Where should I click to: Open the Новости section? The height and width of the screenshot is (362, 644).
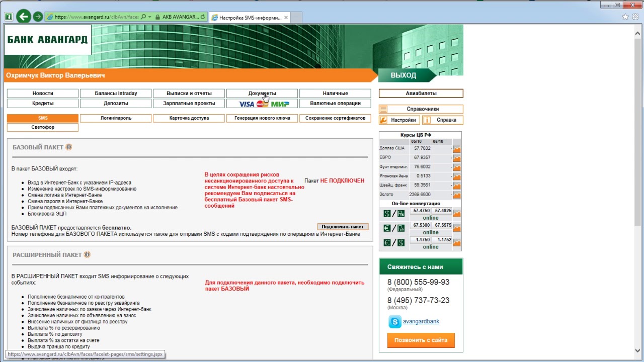(x=43, y=94)
